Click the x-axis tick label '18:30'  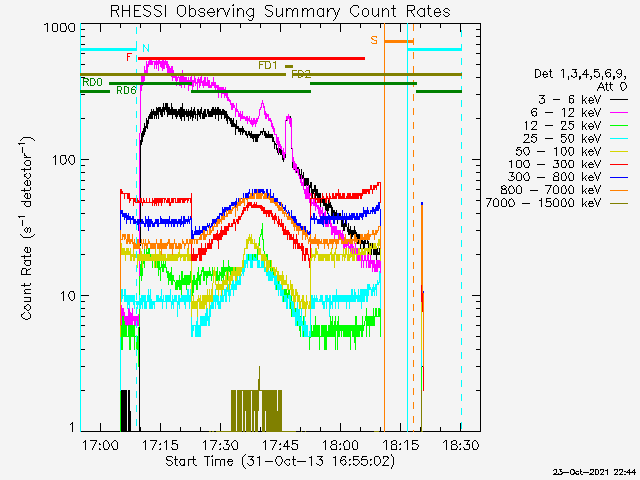click(461, 445)
